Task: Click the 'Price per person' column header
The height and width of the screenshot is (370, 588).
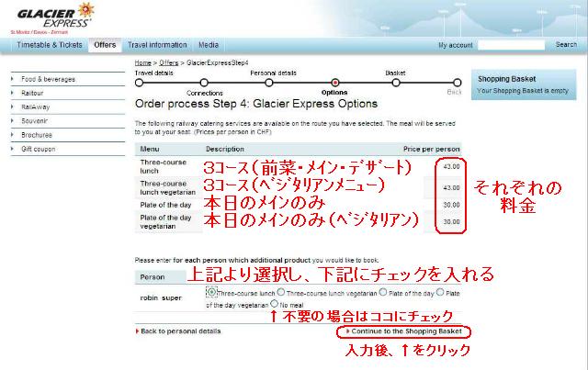Action: pos(431,149)
